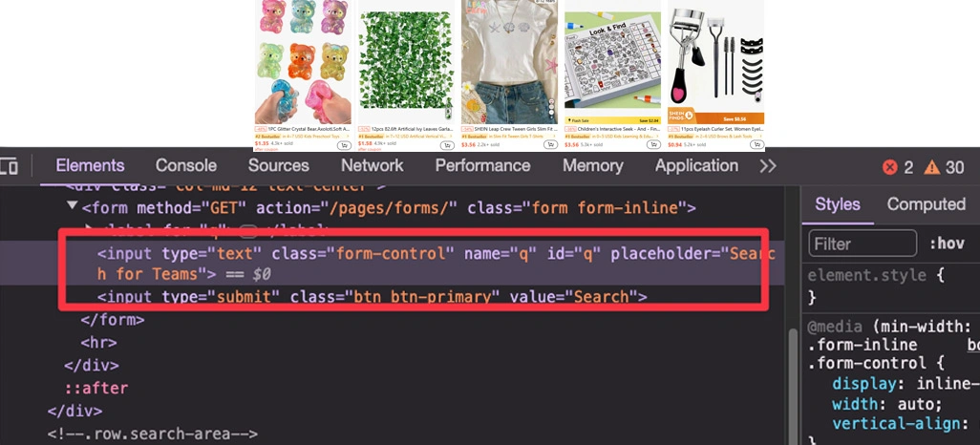
Task: Click the 1PC Glitter Crystal Bear title
Action: [x=309, y=128]
